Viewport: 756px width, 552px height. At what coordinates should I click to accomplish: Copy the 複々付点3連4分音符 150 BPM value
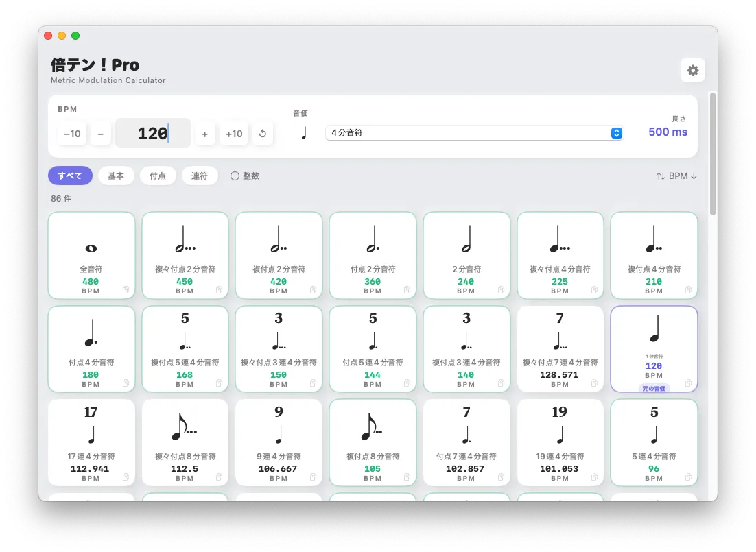(x=314, y=383)
